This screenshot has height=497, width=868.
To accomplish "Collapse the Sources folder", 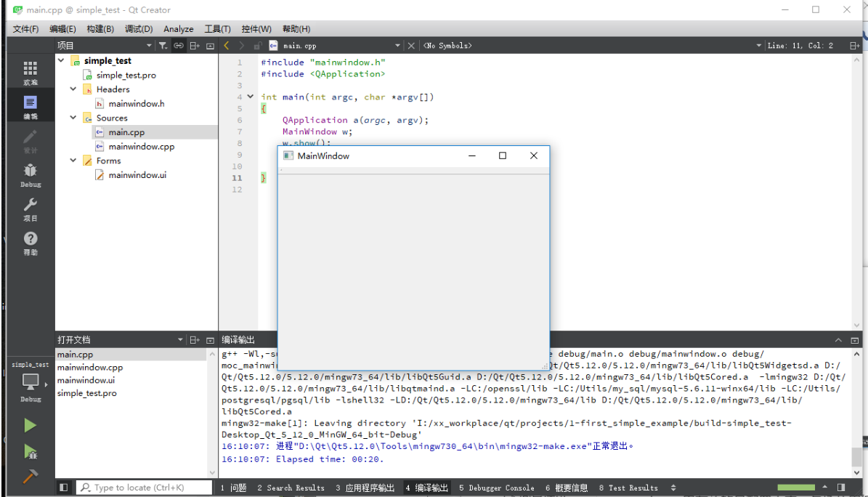I will [73, 118].
